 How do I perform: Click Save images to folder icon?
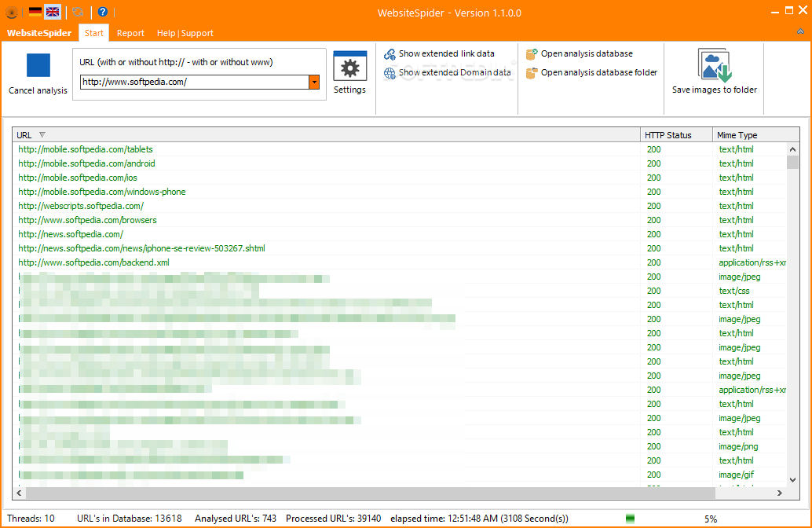[715, 65]
